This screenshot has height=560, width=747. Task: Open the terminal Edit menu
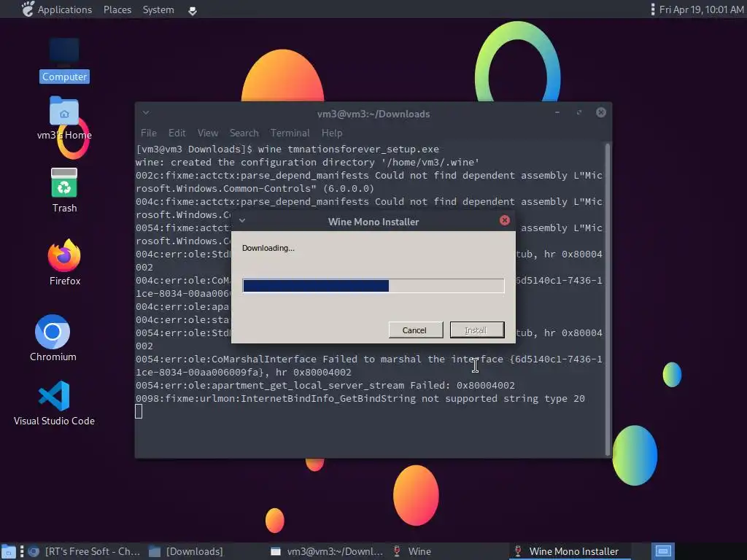tap(177, 133)
